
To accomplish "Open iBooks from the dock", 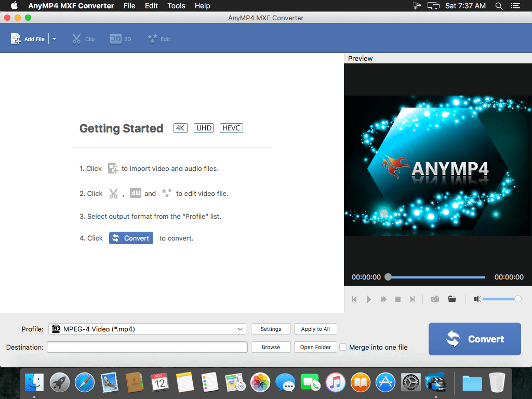I will pyautogui.click(x=361, y=383).
